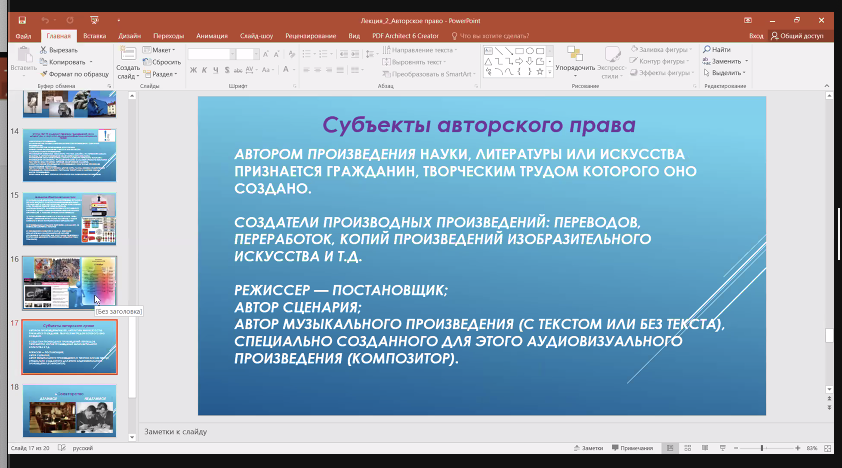Save the presentation with the floppy icon
The height and width of the screenshot is (468, 842).
tap(22, 20)
